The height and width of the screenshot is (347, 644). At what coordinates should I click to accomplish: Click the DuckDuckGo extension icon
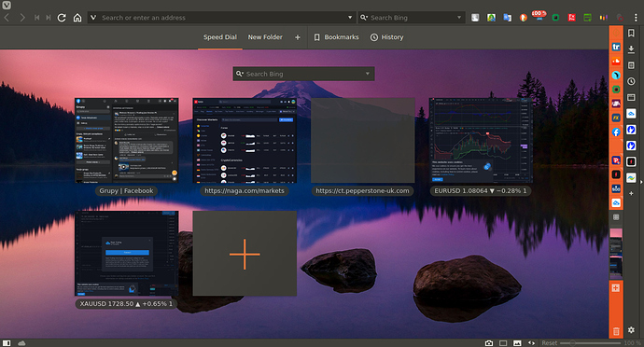click(x=524, y=18)
